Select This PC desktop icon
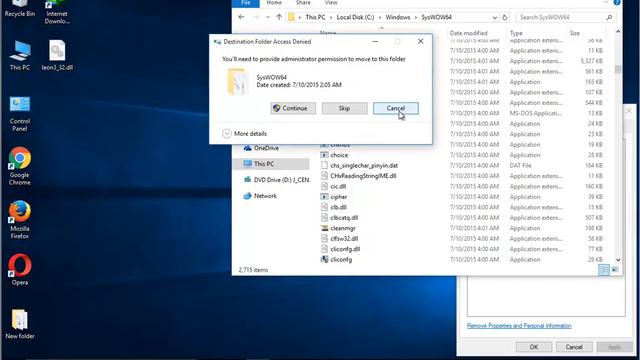 tap(20, 56)
